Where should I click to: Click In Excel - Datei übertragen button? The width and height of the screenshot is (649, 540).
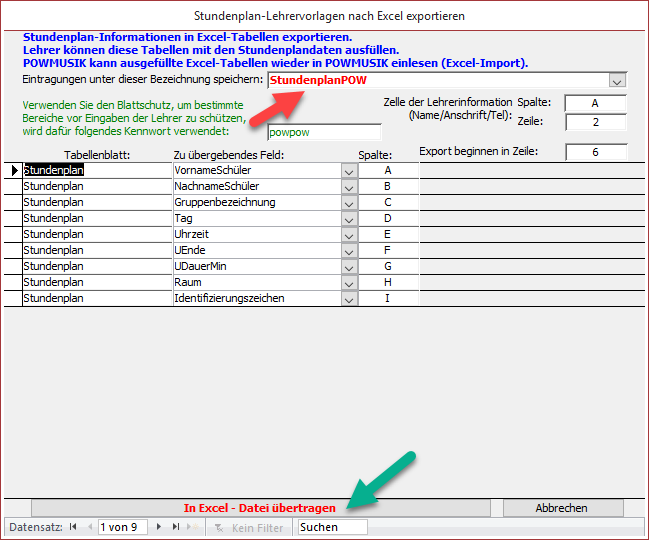click(x=259, y=508)
